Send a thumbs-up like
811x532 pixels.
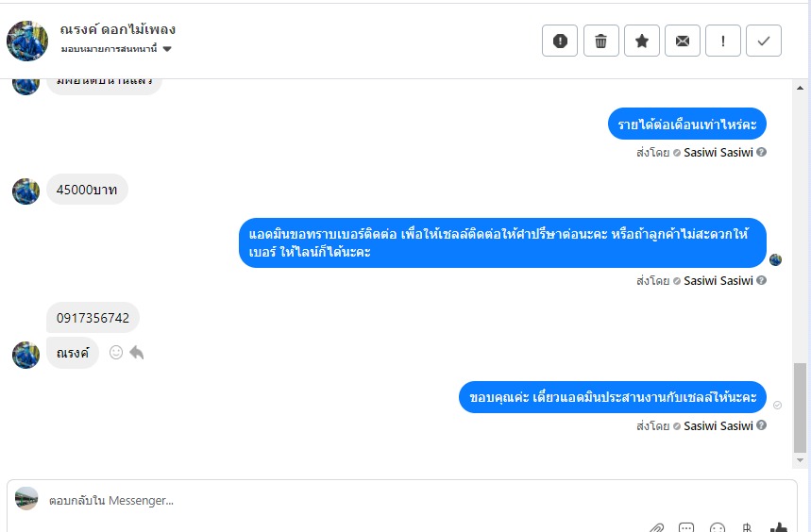[778, 527]
